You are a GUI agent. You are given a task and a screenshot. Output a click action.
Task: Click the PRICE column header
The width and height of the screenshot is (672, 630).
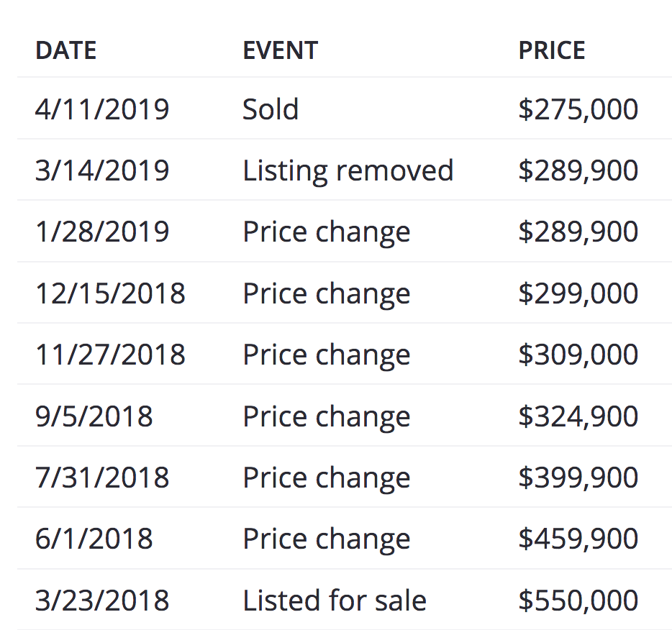coord(551,50)
